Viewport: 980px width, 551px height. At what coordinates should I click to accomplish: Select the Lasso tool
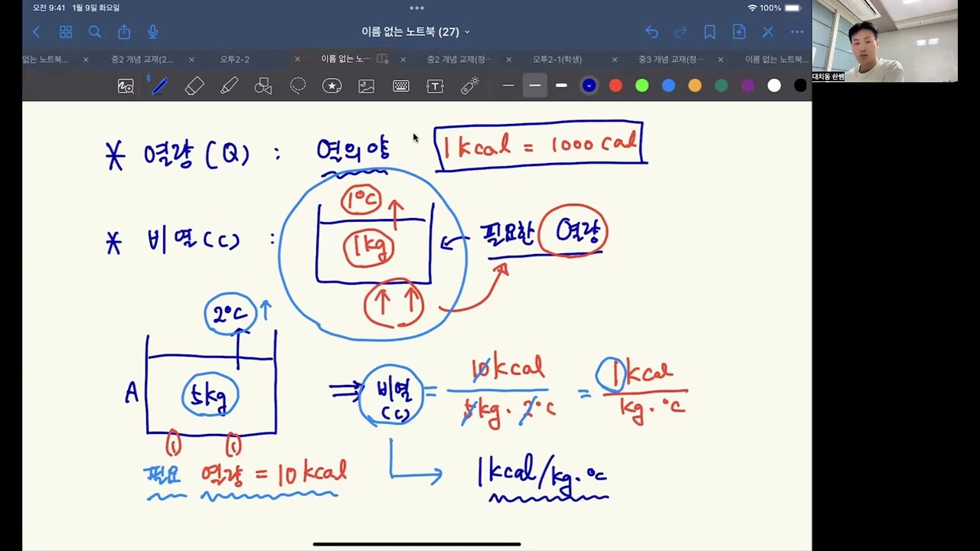click(298, 86)
